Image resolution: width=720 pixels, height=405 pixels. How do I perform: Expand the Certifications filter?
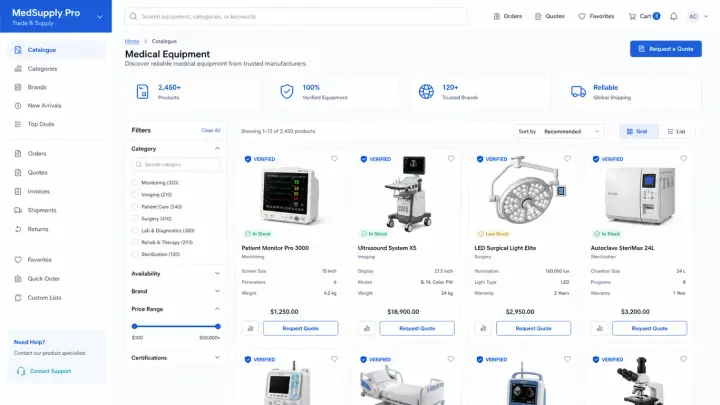click(217, 357)
